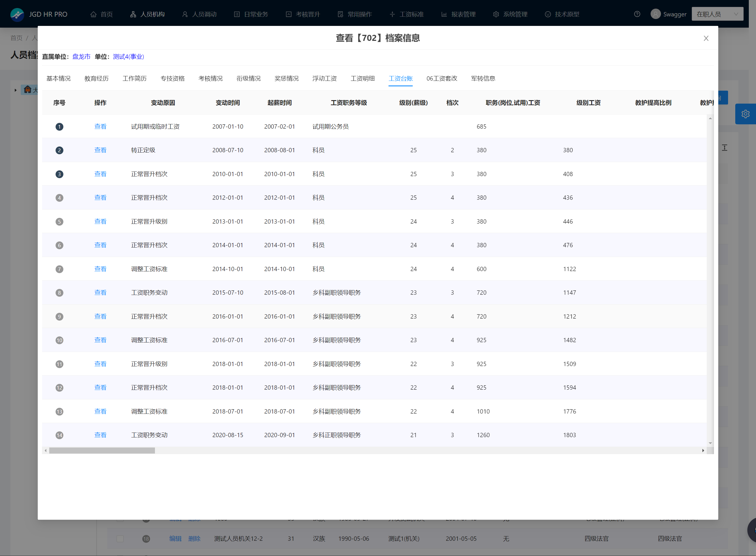Click the scroll up arrow of the table
Viewport: 756px width, 556px height.
[x=710, y=118]
